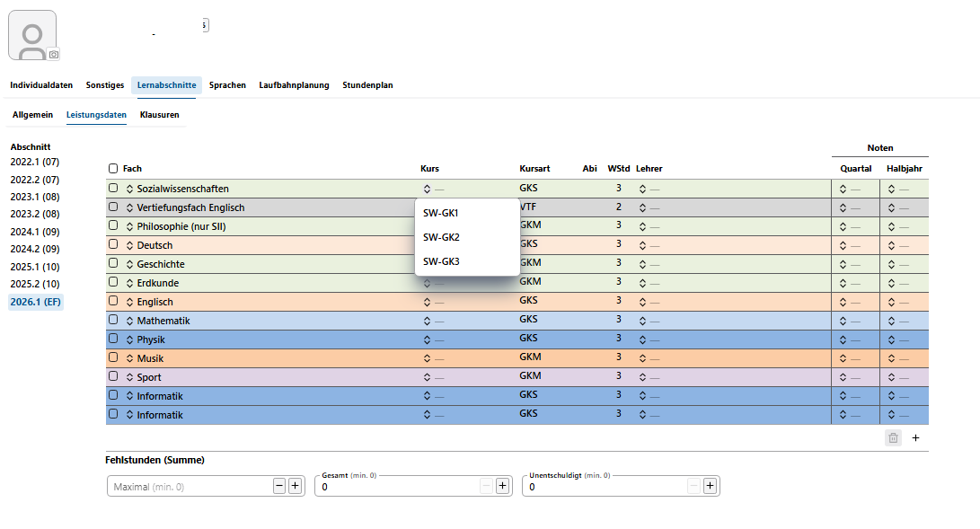Choose SW-GK2 from the course list
The height and width of the screenshot is (529, 980).
[441, 237]
